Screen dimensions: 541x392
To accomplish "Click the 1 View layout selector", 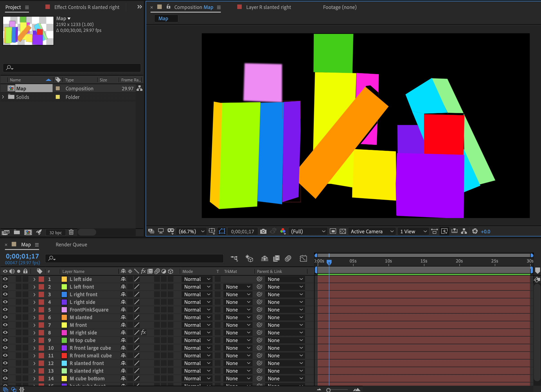I will pyautogui.click(x=413, y=232).
